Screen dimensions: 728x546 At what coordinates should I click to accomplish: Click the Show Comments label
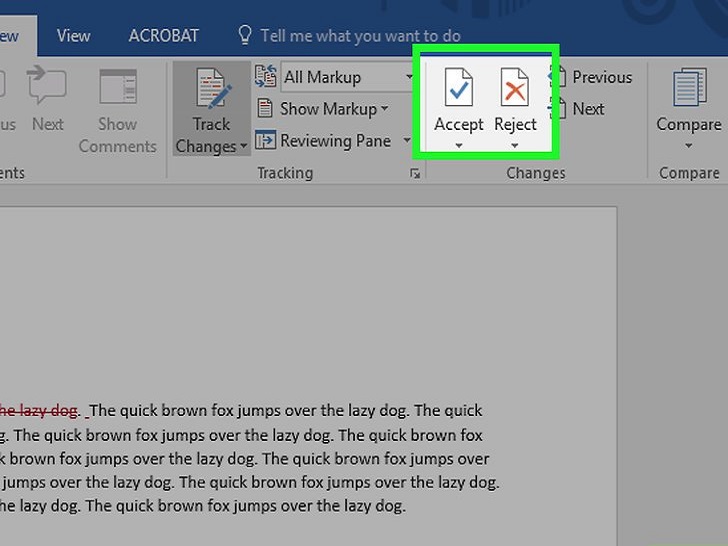[118, 135]
